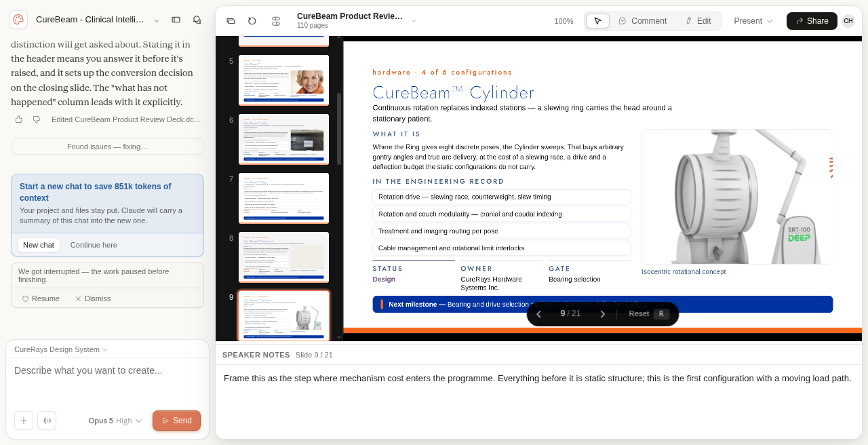Viewport: 868px width, 445px height.
Task: Give thumbs down to the response
Action: pyautogui.click(x=37, y=119)
